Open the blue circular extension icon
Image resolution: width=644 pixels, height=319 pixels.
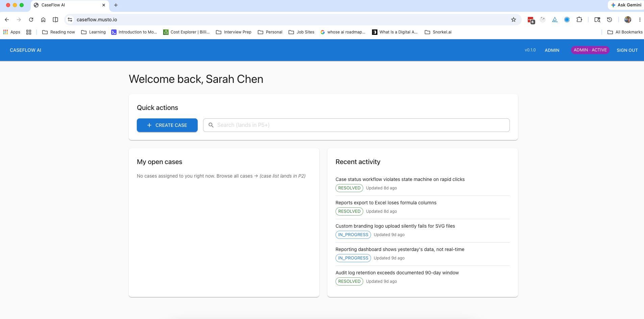pos(567,20)
